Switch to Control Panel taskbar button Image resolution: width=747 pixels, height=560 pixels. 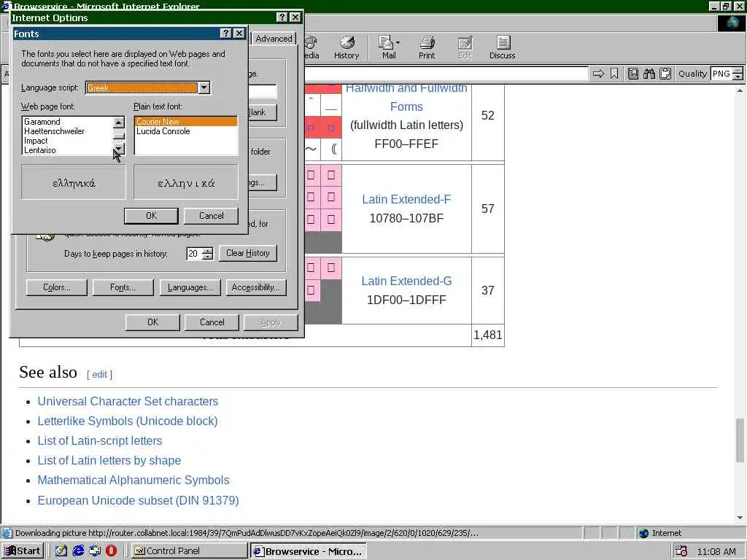189,551
